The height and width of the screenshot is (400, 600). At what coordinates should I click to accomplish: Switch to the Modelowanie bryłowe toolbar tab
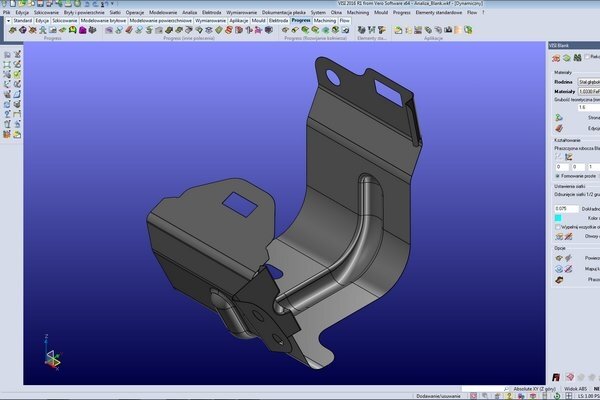coord(103,21)
